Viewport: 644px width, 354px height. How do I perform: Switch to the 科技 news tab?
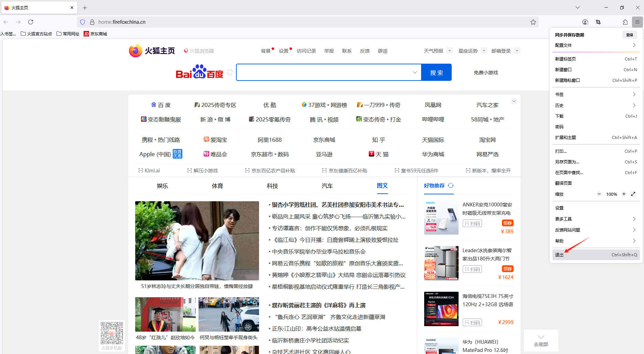[x=272, y=186]
